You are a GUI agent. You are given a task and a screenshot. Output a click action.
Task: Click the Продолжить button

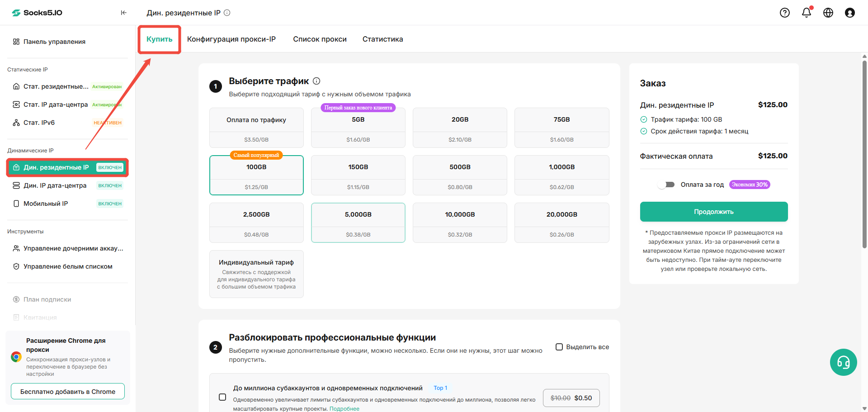[714, 212]
